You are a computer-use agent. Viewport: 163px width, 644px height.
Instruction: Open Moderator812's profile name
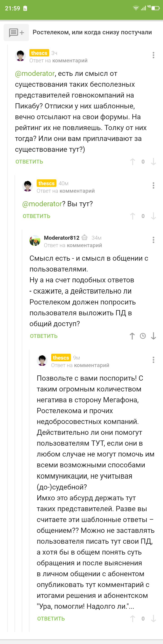[62, 238]
